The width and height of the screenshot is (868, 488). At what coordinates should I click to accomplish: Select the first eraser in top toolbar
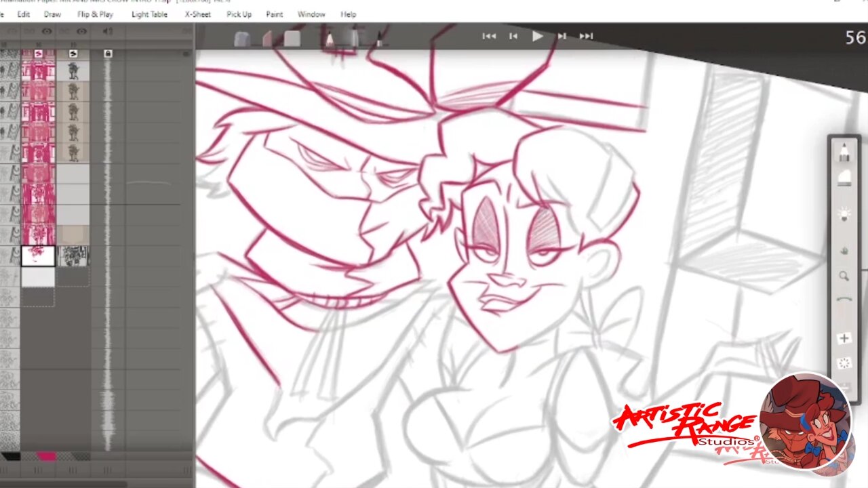pyautogui.click(x=241, y=39)
